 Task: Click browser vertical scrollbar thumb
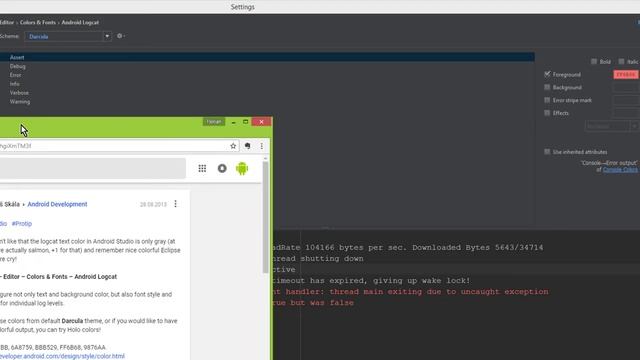tap(265, 217)
